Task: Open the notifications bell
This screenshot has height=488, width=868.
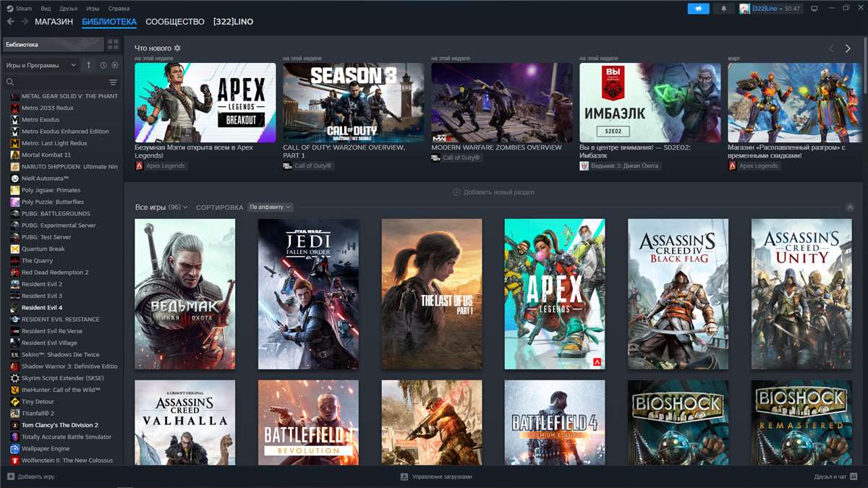Action: click(723, 9)
